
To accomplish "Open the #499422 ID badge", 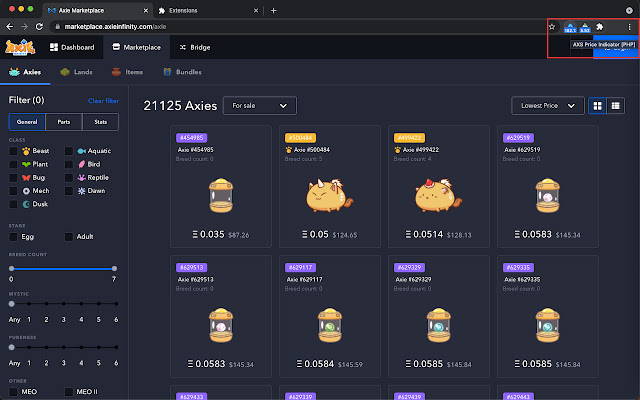I will 409,138.
